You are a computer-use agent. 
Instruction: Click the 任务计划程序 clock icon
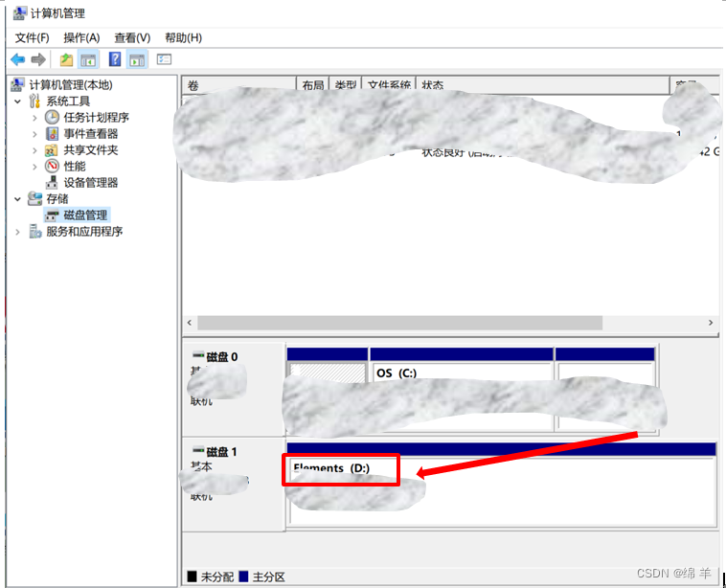click(x=52, y=117)
